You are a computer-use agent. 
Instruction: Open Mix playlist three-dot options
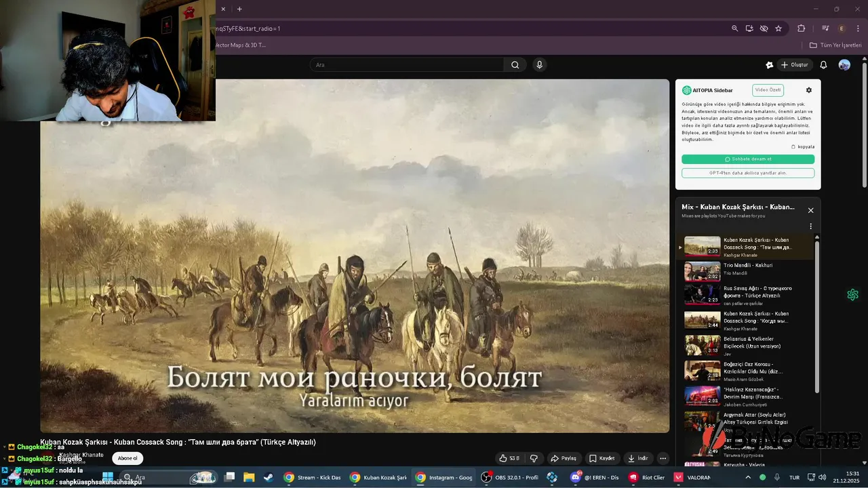pyautogui.click(x=810, y=226)
